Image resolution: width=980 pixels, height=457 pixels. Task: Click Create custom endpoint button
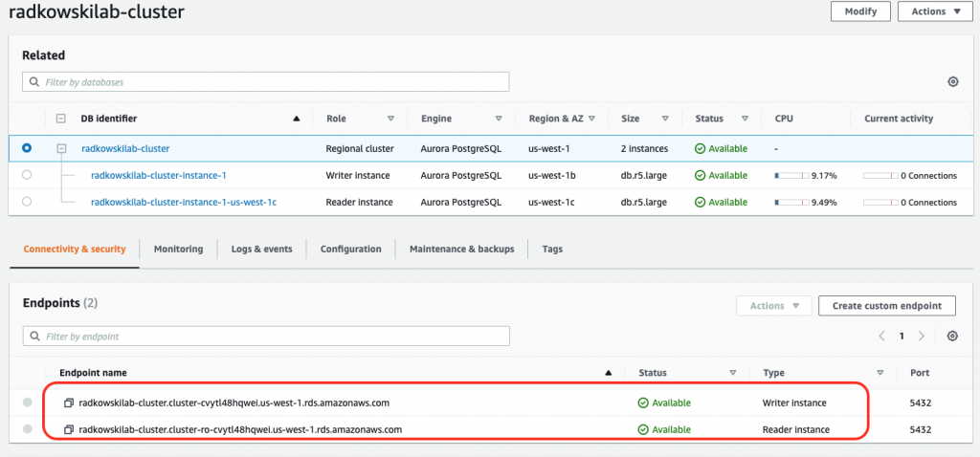click(887, 306)
